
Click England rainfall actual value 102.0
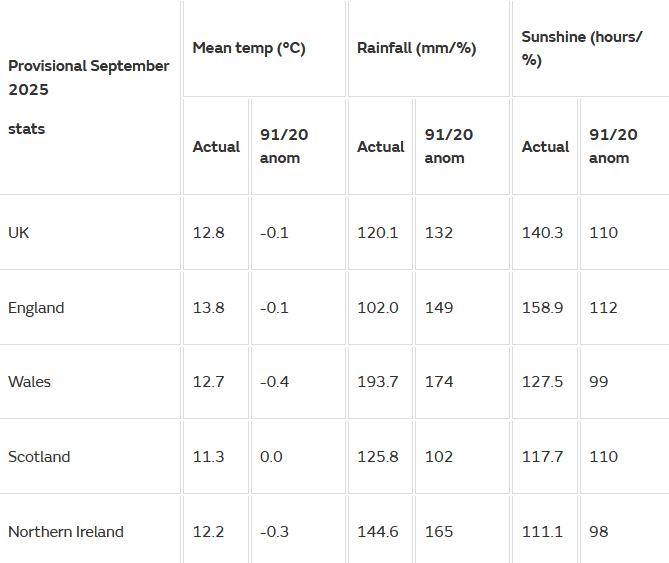point(378,308)
